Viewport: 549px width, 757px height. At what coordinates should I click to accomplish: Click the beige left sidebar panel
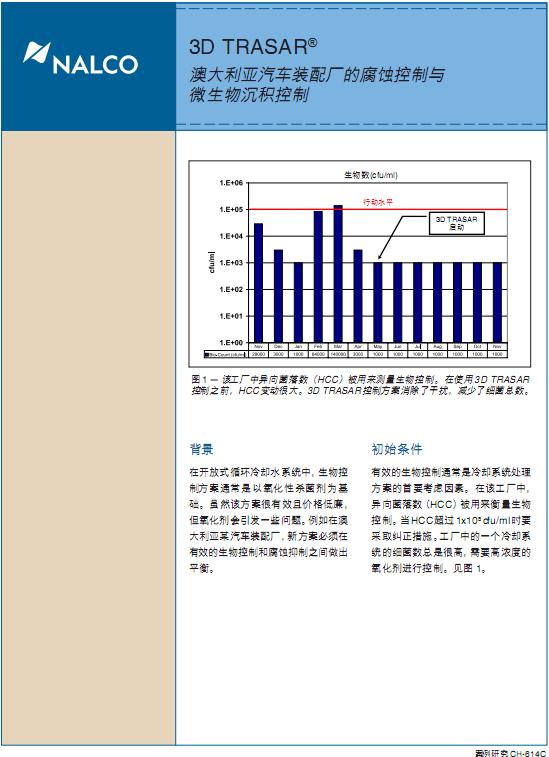[x=88, y=438]
